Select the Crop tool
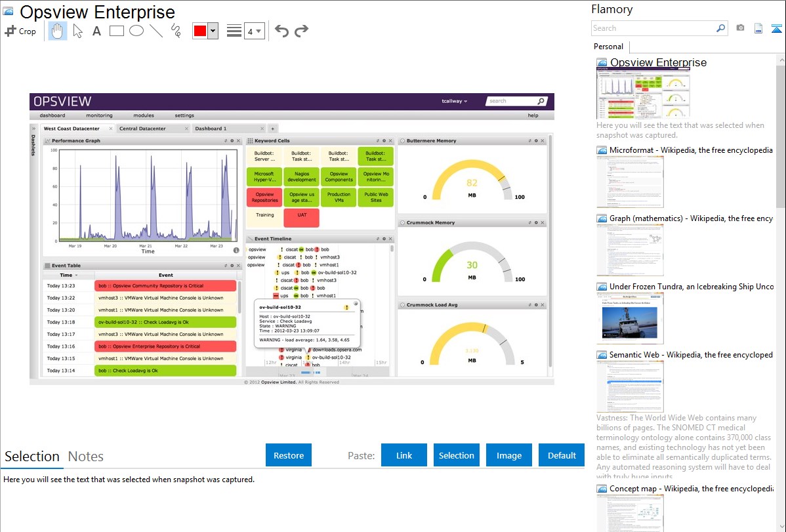This screenshot has height=532, width=786. point(20,31)
